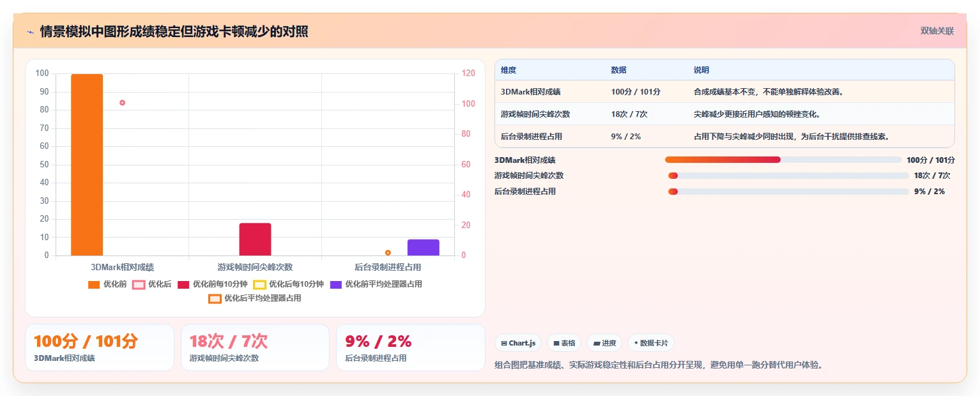
Task: Toggle the 优化后 legend series
Action: pos(152,284)
